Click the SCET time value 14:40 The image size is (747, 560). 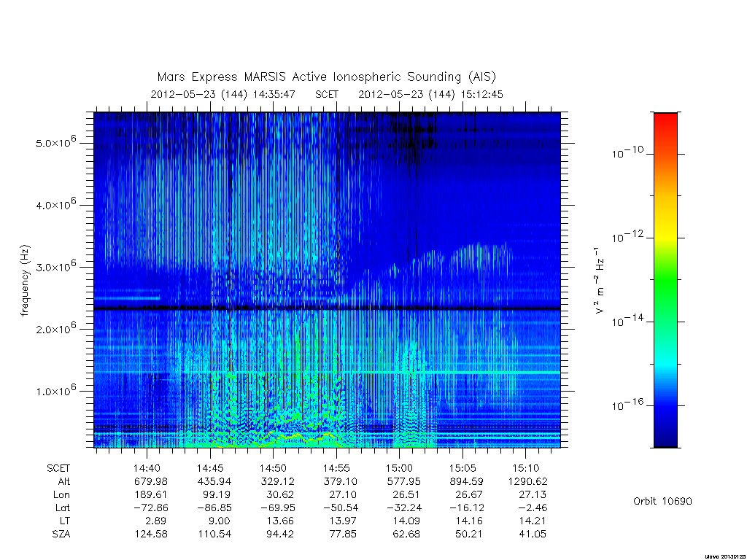coord(147,468)
